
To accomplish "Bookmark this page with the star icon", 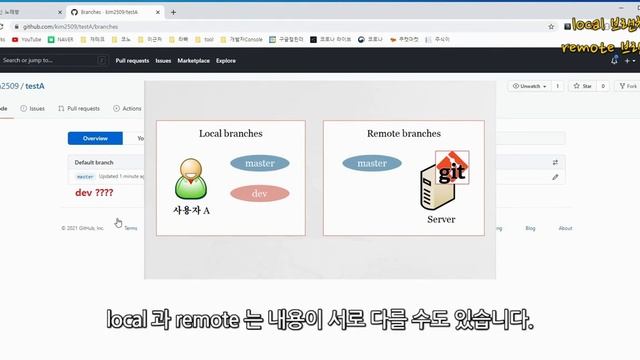I will pyautogui.click(x=551, y=27).
